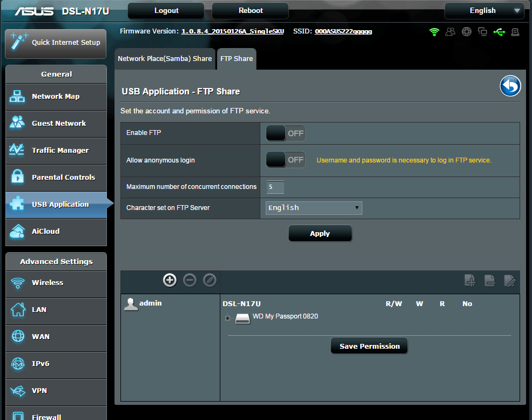Click the green USB status icon

499,32
